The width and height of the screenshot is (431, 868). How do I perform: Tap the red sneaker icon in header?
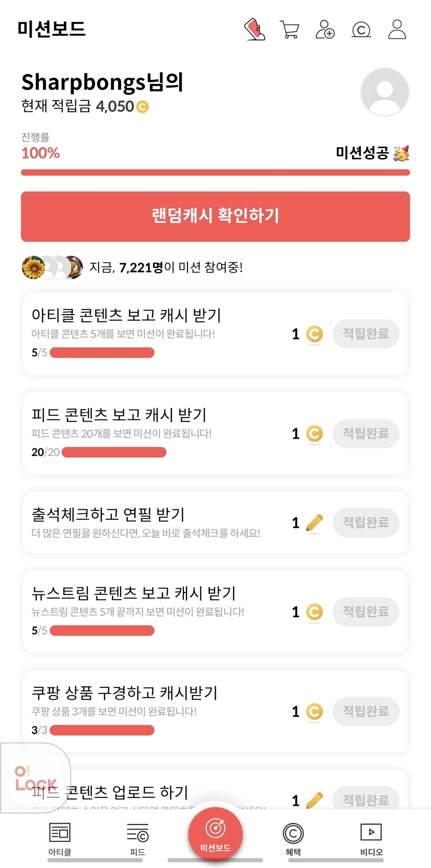[254, 30]
